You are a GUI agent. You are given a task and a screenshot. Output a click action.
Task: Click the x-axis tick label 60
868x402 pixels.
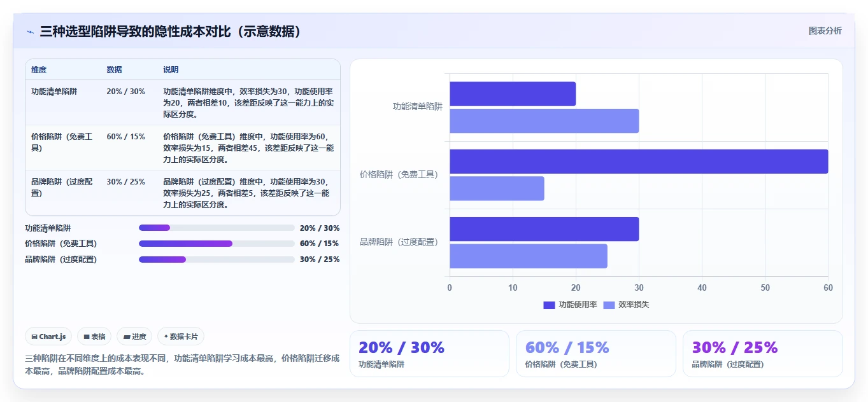coord(828,288)
